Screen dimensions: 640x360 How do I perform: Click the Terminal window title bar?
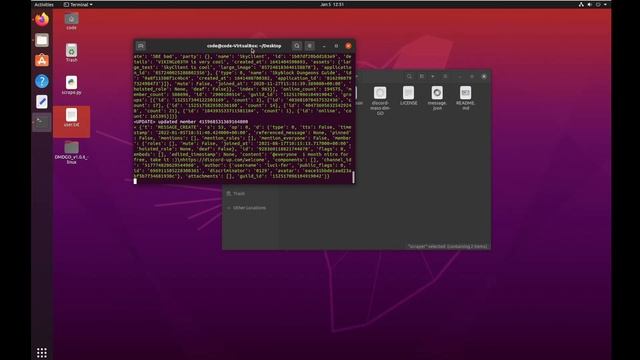(x=244, y=46)
